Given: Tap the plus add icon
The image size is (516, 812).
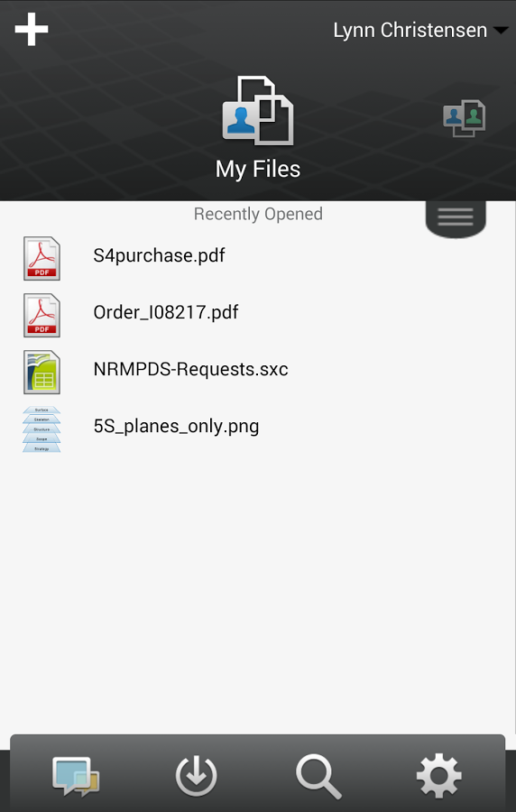Looking at the screenshot, I should [32, 29].
